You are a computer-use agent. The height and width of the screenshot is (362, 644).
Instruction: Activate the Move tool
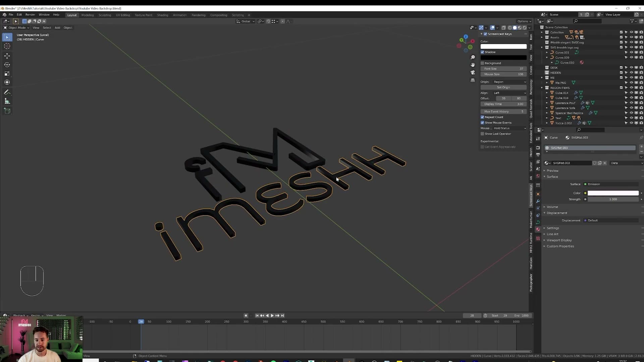pyautogui.click(x=7, y=56)
